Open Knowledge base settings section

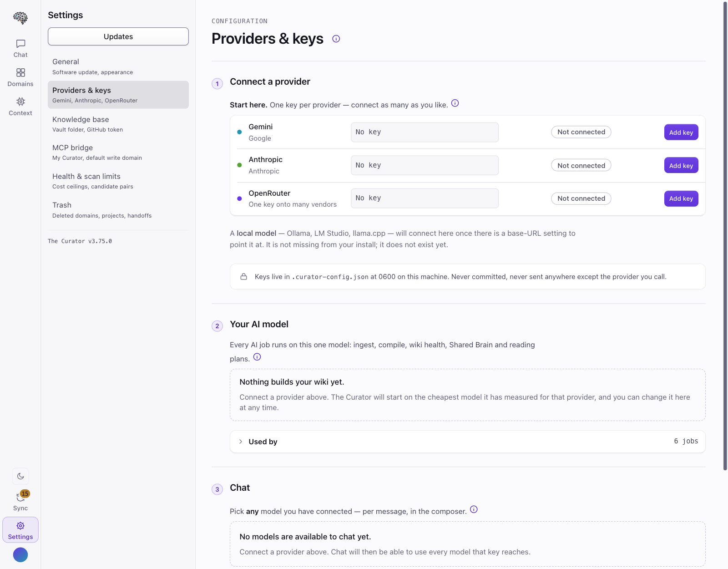118,124
